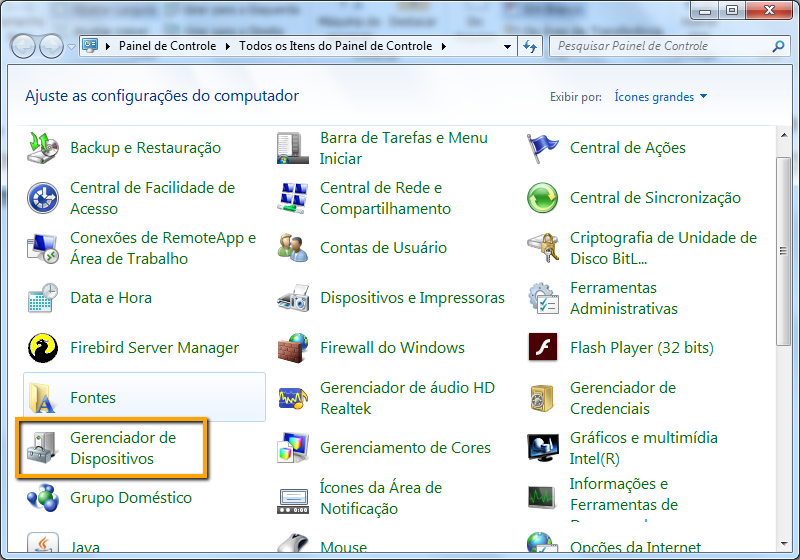Click the control panel icon in address bar

click(91, 46)
